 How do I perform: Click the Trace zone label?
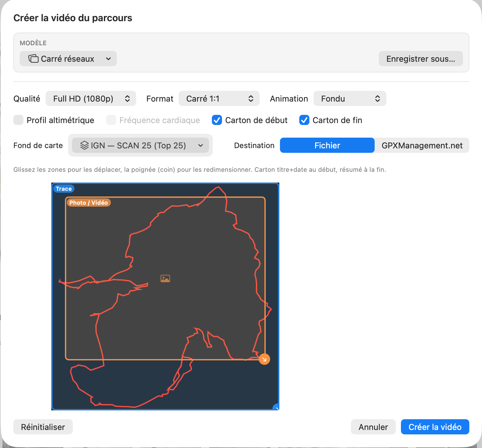[64, 189]
